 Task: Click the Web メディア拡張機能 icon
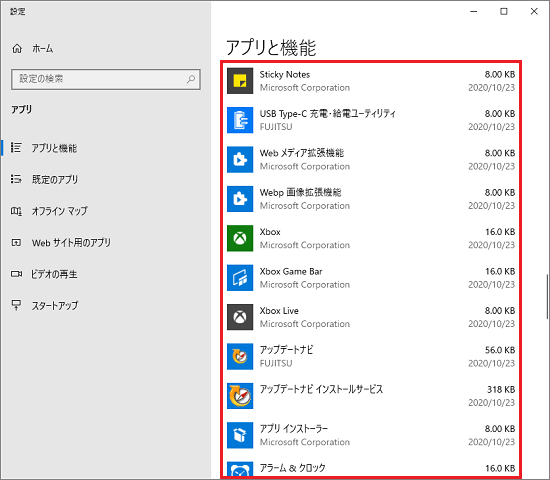click(240, 160)
